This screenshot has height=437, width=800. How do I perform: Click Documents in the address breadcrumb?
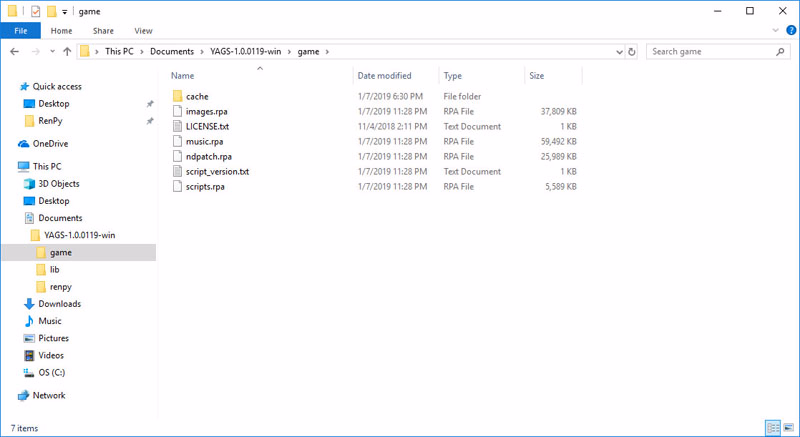(172, 51)
